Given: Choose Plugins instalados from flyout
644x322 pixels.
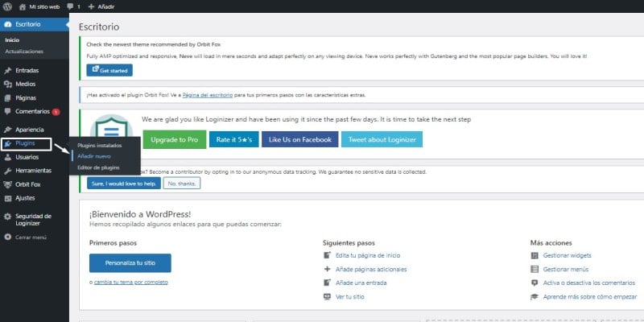Looking at the screenshot, I should 99,146.
